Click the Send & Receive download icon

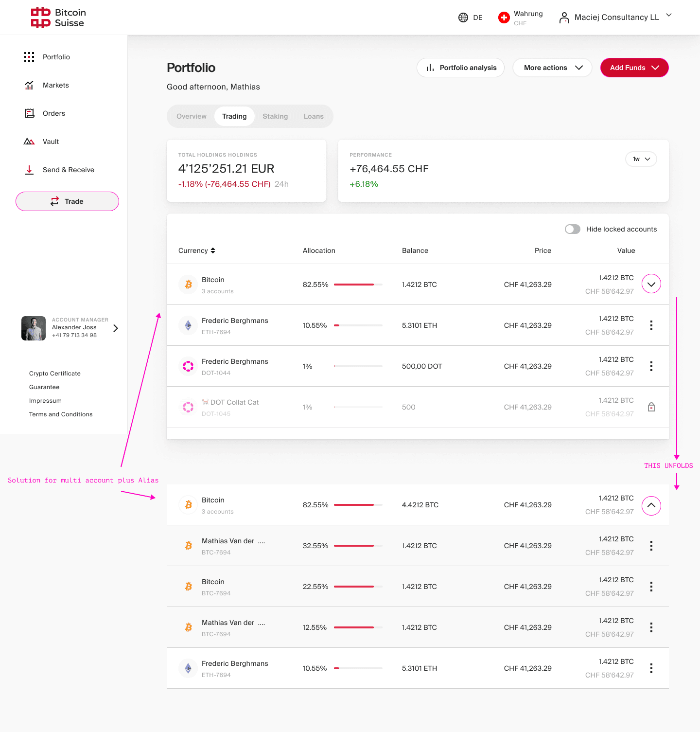click(x=29, y=170)
